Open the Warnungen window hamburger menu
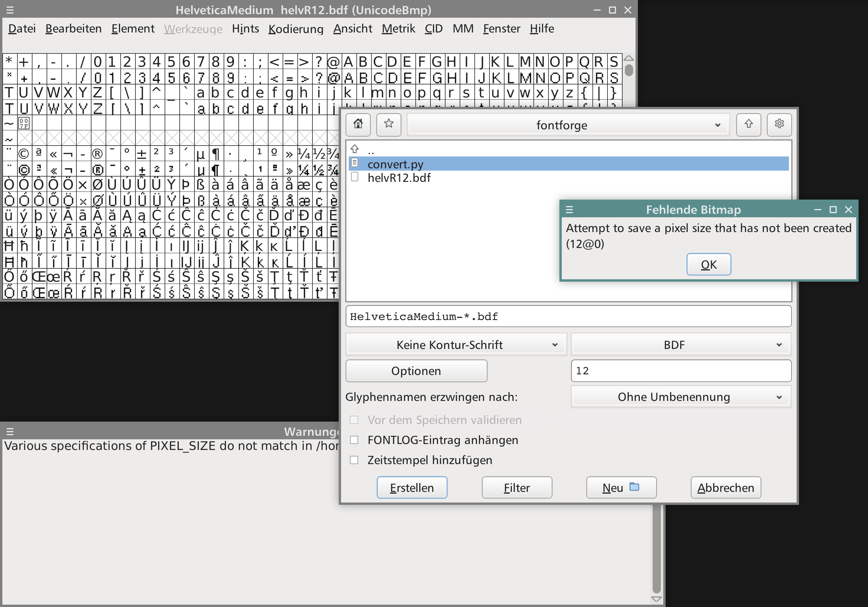868x607 pixels. [10, 431]
